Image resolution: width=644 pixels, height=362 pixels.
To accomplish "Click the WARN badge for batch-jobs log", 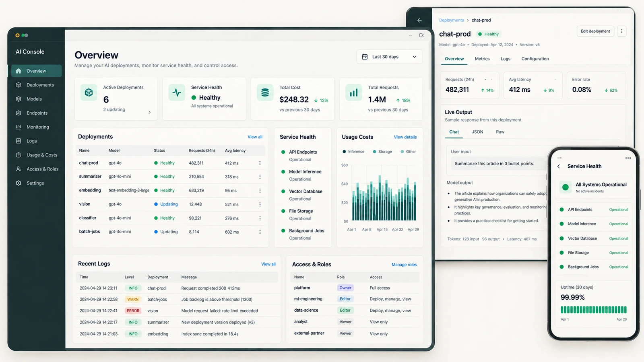I will coord(133,299).
